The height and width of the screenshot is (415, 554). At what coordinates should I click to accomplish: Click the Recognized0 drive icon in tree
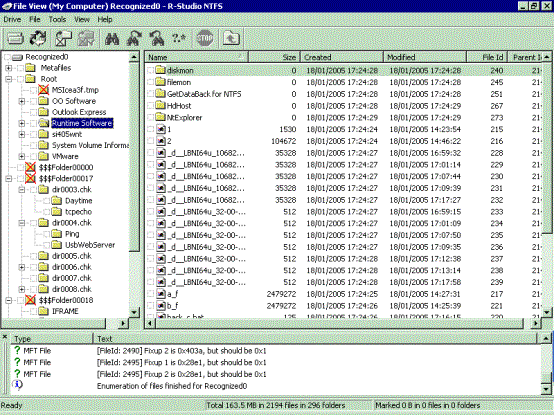click(18, 57)
